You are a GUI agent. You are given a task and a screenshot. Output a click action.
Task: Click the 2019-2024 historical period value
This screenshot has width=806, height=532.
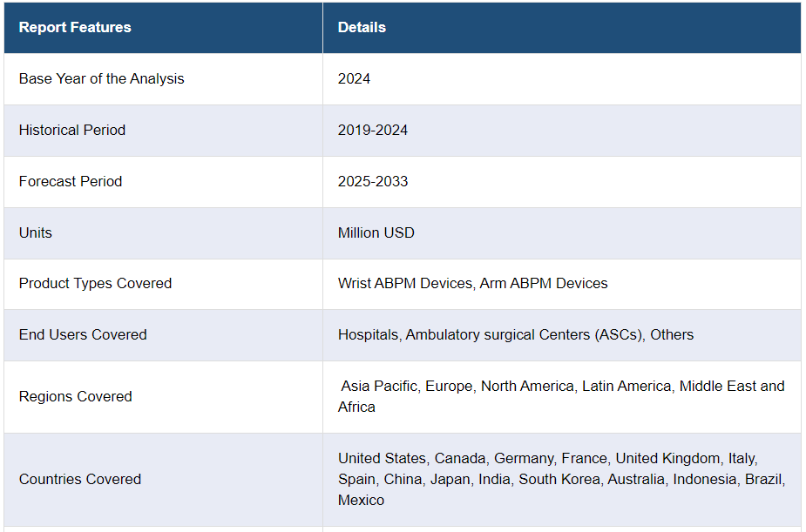(x=373, y=130)
